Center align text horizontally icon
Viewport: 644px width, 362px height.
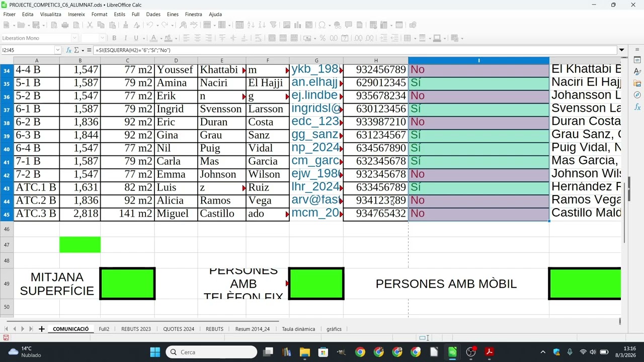(198, 38)
